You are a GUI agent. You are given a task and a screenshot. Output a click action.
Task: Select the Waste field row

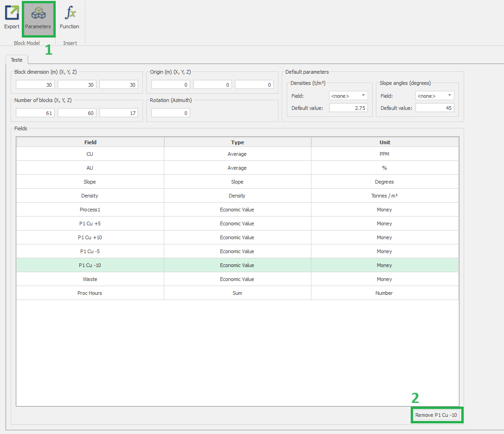click(90, 279)
